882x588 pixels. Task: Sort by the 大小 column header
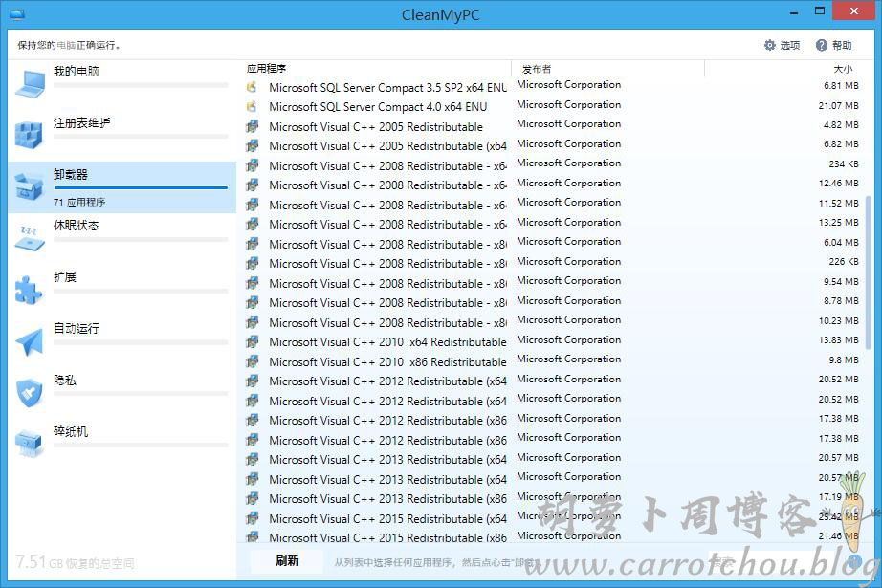pos(843,69)
